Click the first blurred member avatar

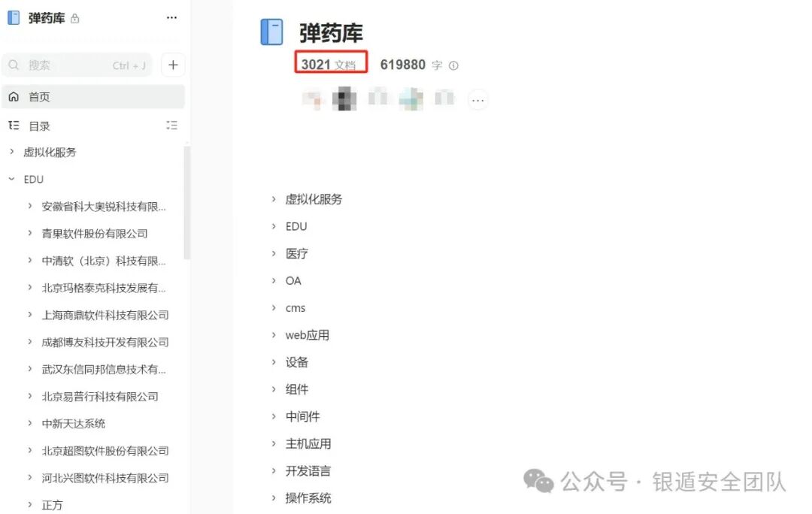click(x=314, y=98)
